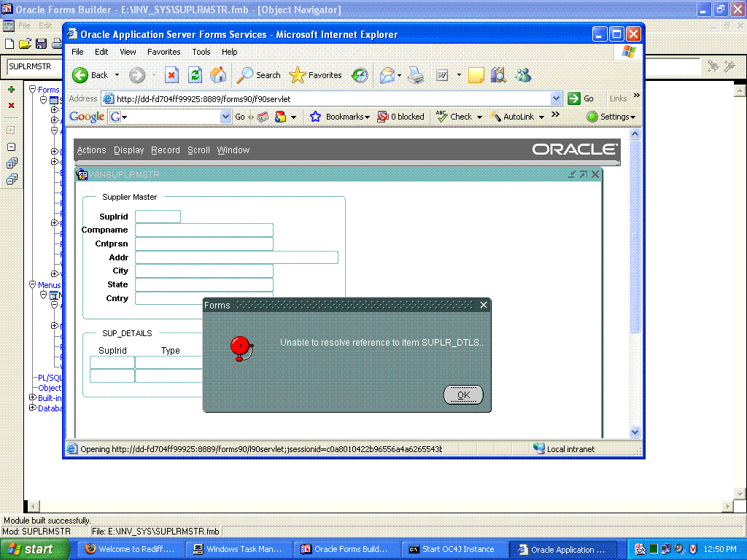The image size is (747, 560).
Task: Click the Compname input field
Action: 204,230
